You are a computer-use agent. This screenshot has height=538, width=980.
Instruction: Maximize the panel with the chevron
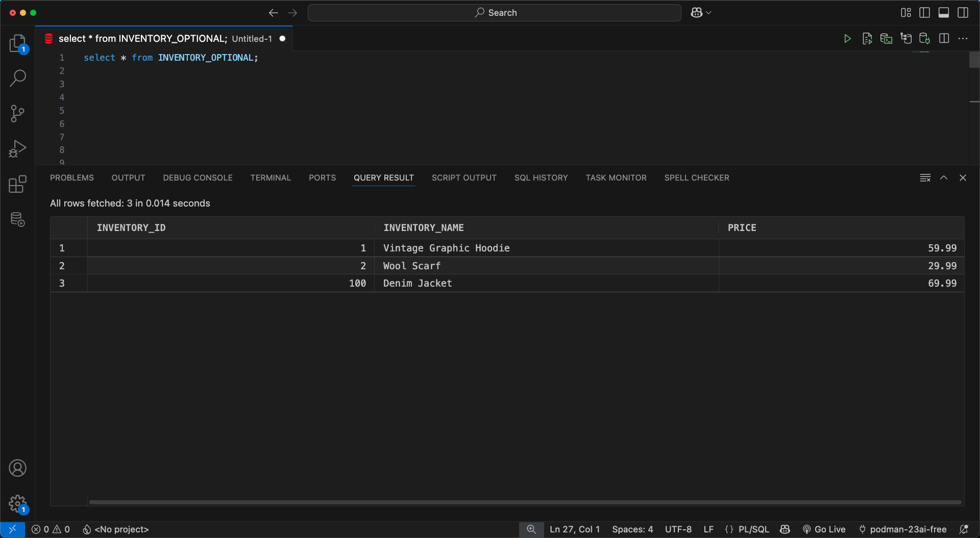click(944, 178)
